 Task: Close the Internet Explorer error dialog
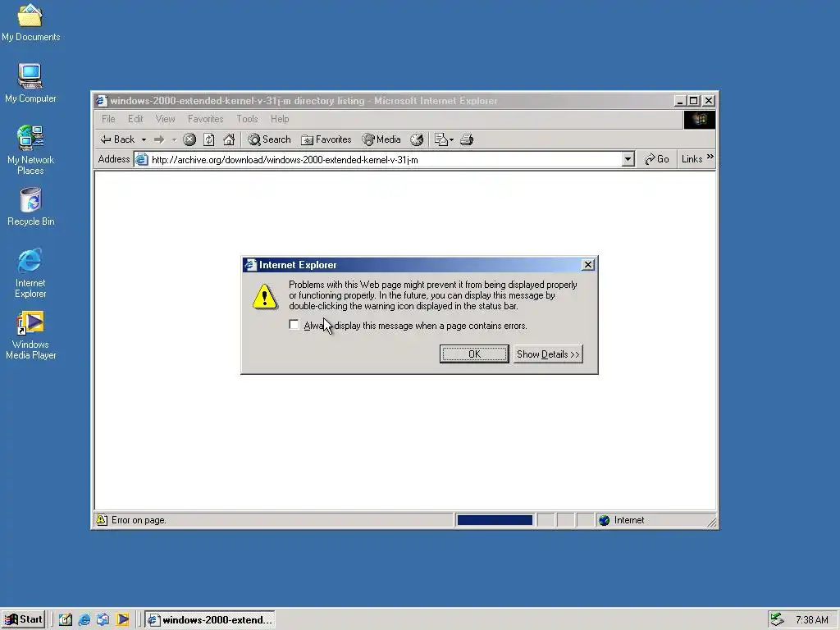pyautogui.click(x=587, y=265)
